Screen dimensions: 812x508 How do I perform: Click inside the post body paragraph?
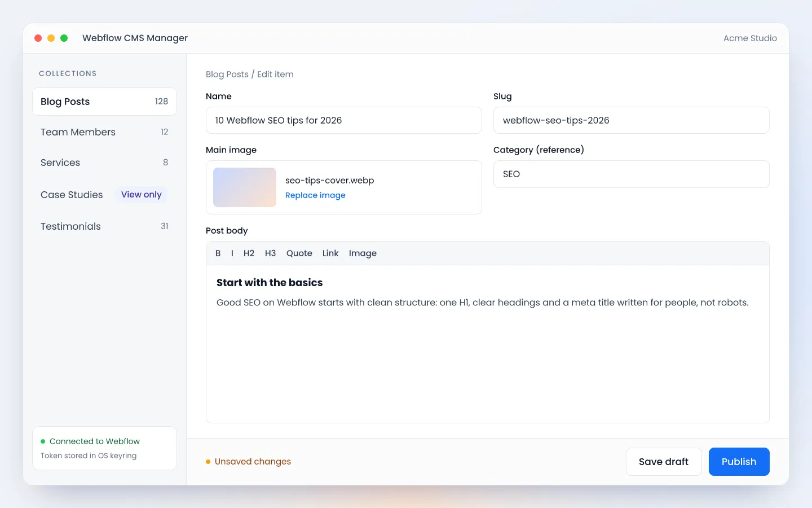(483, 303)
